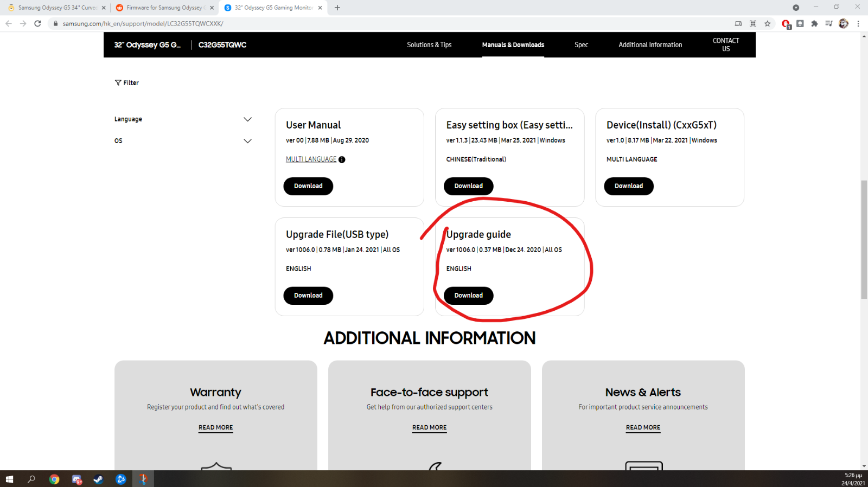868x487 pixels.
Task: Click the 32" Odyssey G5 product title
Action: pos(147,45)
